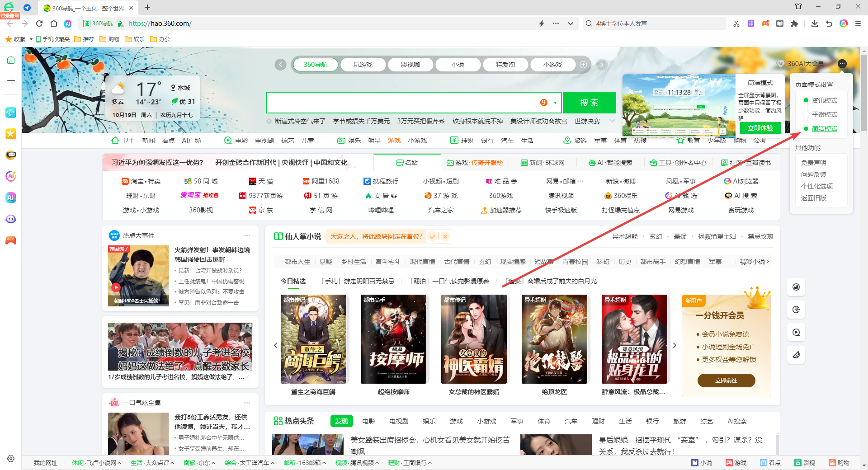This screenshot has width=868, height=470.
Task: Confirm pinning the 仙人掌小说 section with the checkmark
Action: coord(433,236)
